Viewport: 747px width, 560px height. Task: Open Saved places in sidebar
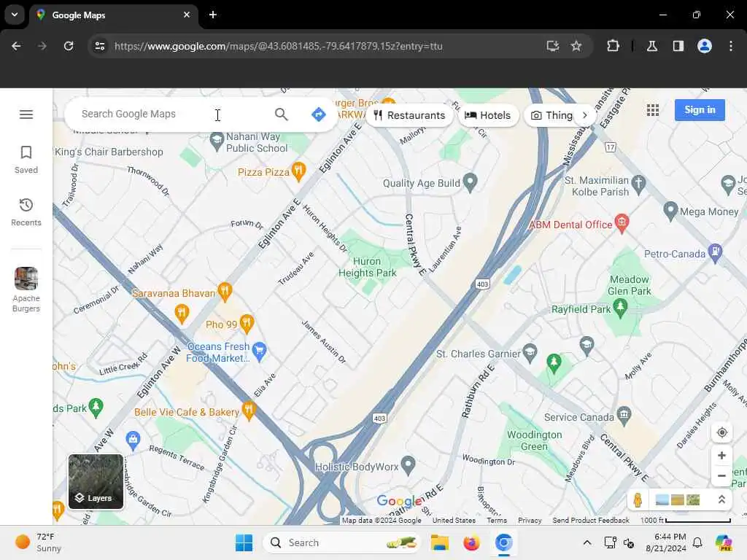pos(26,160)
